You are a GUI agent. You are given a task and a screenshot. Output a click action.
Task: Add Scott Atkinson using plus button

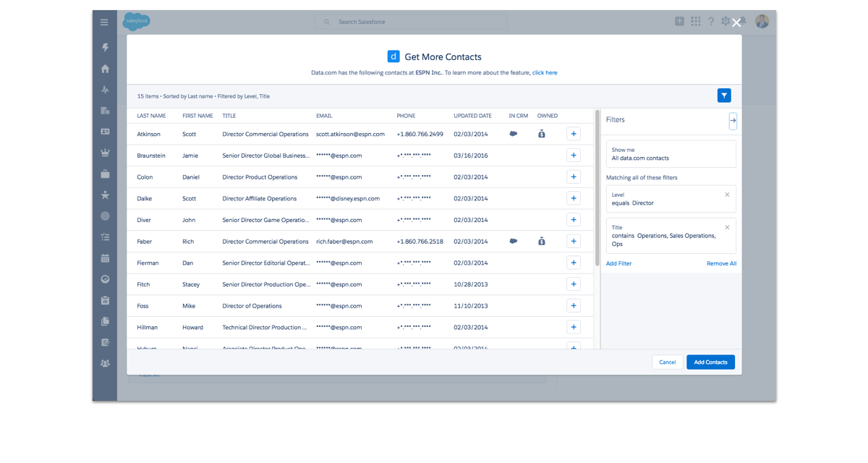(574, 134)
